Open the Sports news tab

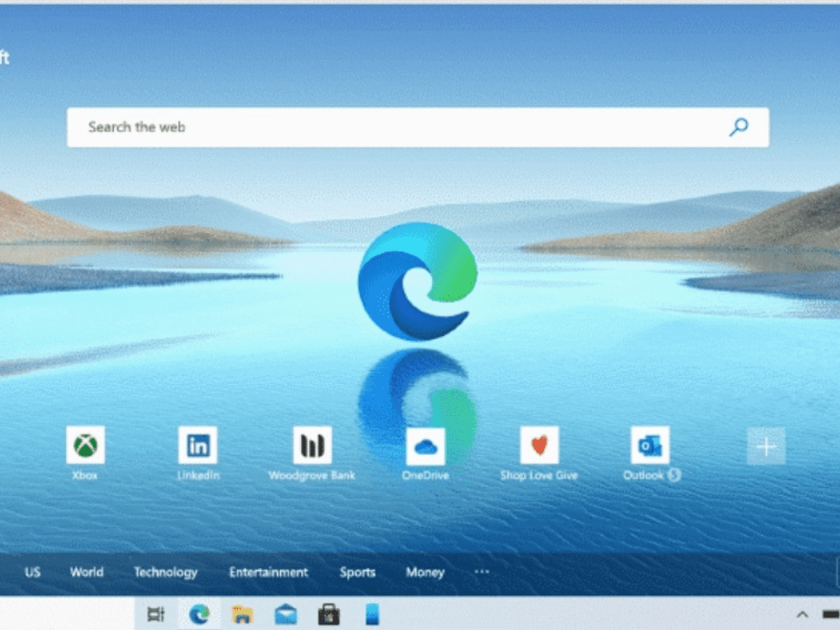click(x=358, y=572)
